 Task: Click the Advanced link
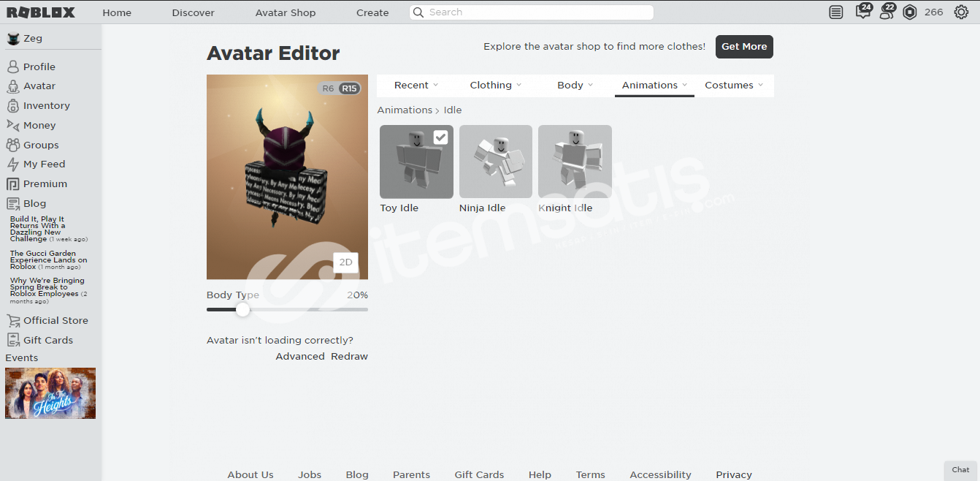[300, 357]
